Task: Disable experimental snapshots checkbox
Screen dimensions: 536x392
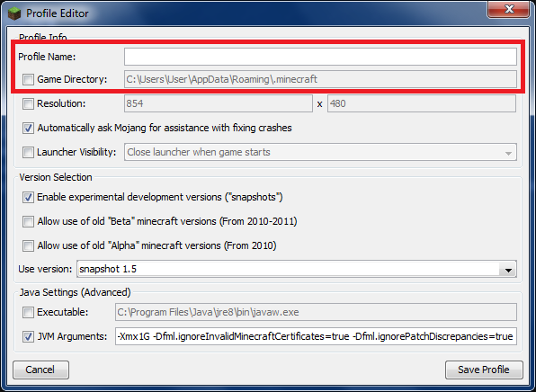Action: pyautogui.click(x=28, y=198)
